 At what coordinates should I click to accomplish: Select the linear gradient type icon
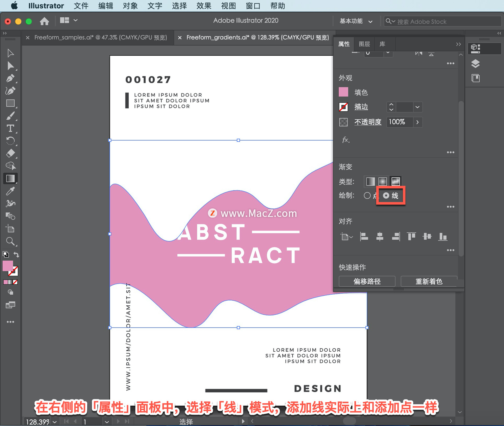click(x=370, y=181)
